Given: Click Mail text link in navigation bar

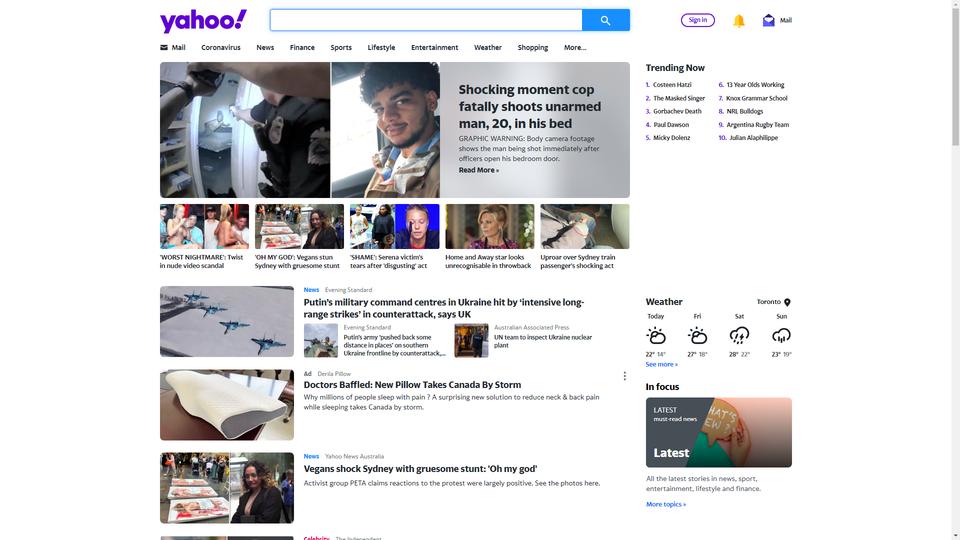Looking at the screenshot, I should [x=178, y=47].
